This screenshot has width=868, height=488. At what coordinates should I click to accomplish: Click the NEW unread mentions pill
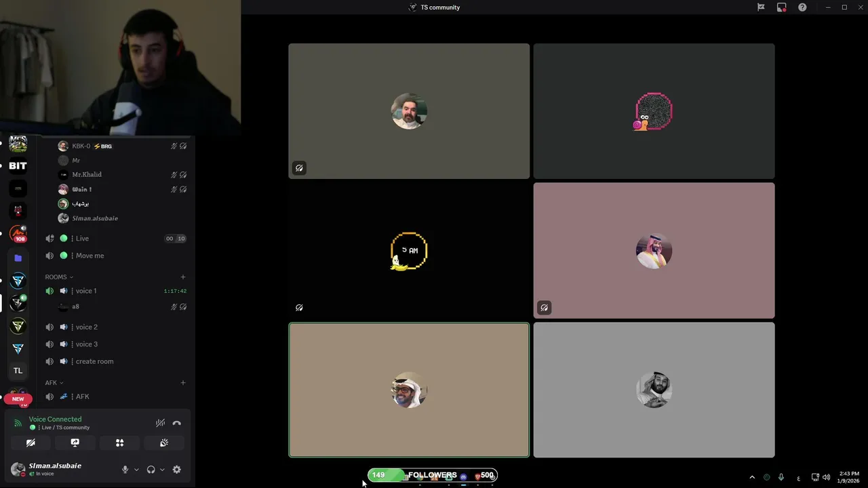click(x=18, y=399)
